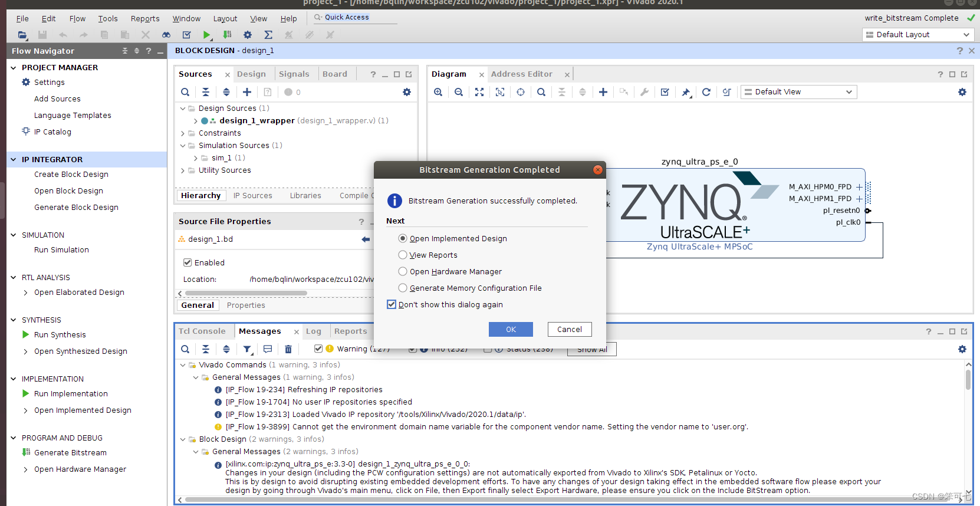Image resolution: width=980 pixels, height=506 pixels.
Task: Zoom fit the block diagram
Action: [479, 92]
